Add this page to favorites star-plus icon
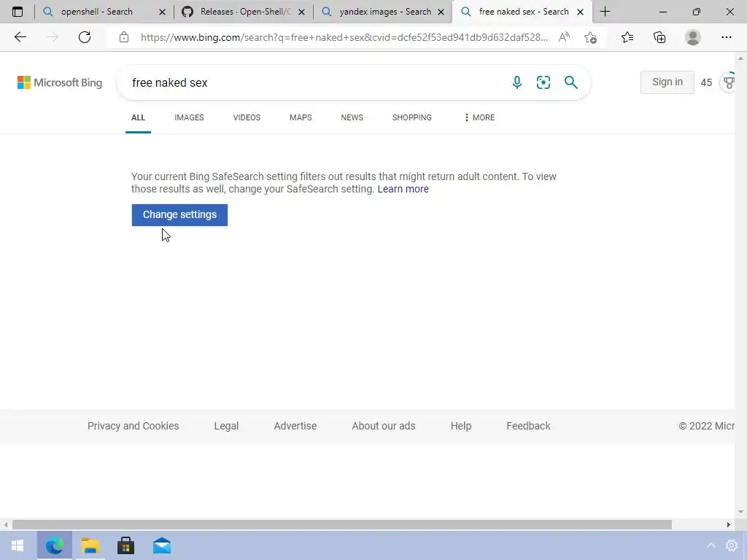 [x=590, y=37]
